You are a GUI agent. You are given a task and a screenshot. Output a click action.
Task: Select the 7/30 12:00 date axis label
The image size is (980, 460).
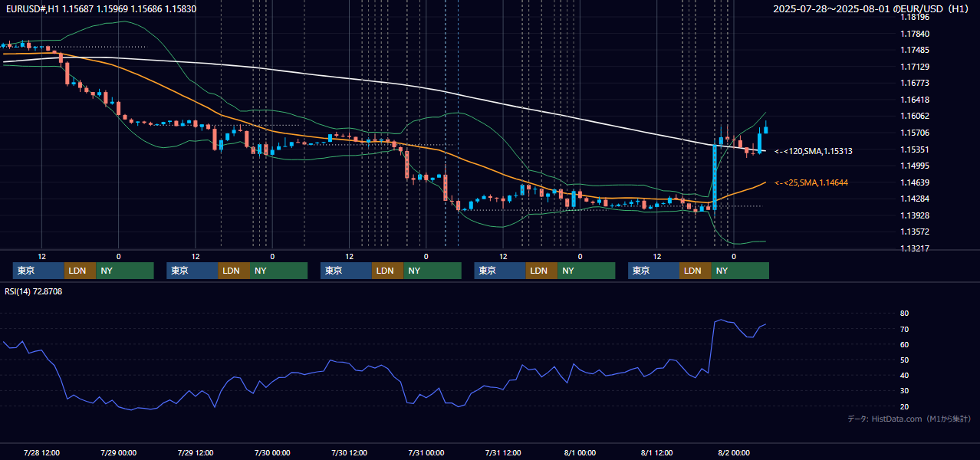349,452
